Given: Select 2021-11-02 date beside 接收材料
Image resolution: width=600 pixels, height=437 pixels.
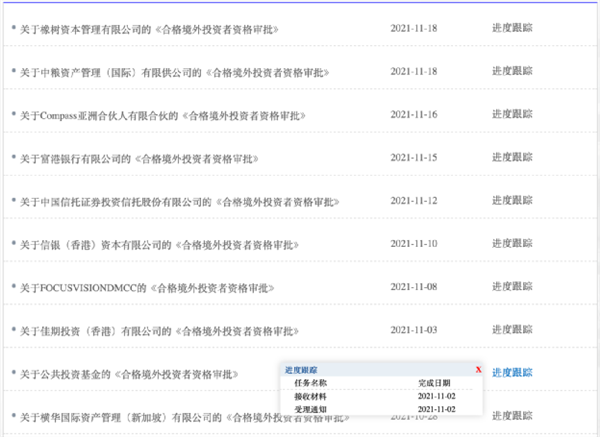Looking at the screenshot, I should click(437, 396).
